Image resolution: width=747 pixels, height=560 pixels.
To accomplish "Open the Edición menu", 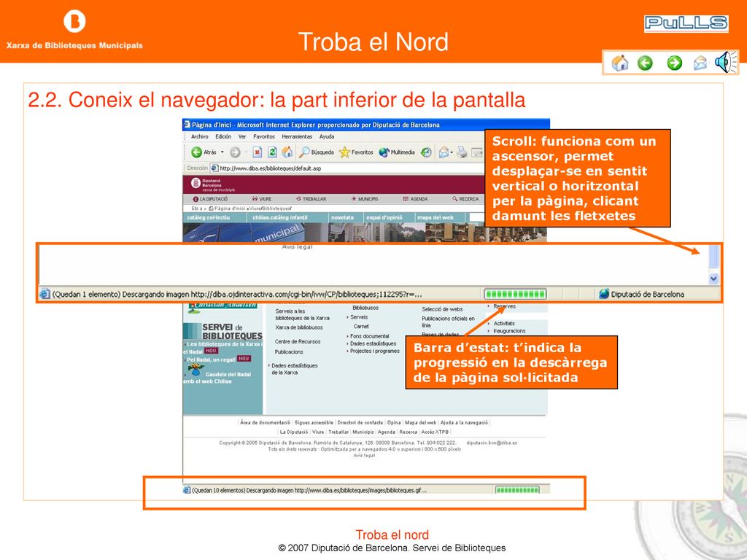I will point(223,136).
